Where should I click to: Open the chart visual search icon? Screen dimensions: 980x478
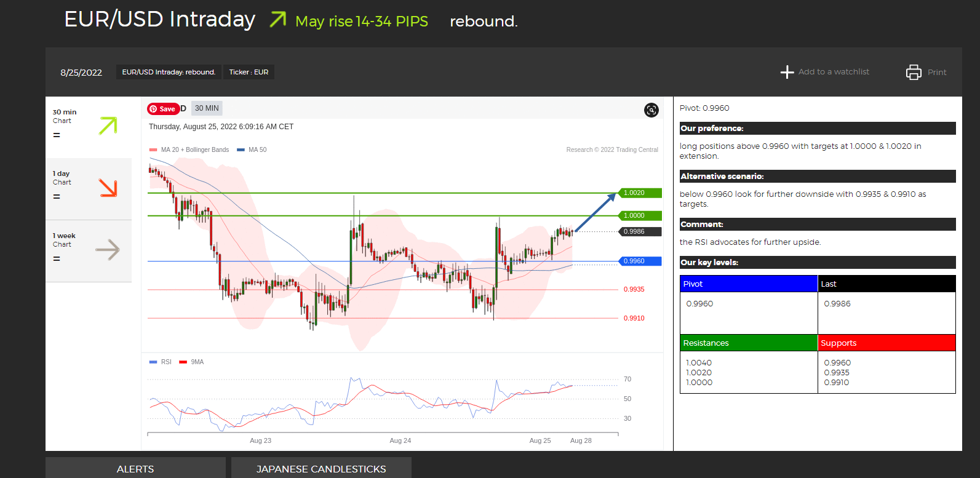pos(651,110)
